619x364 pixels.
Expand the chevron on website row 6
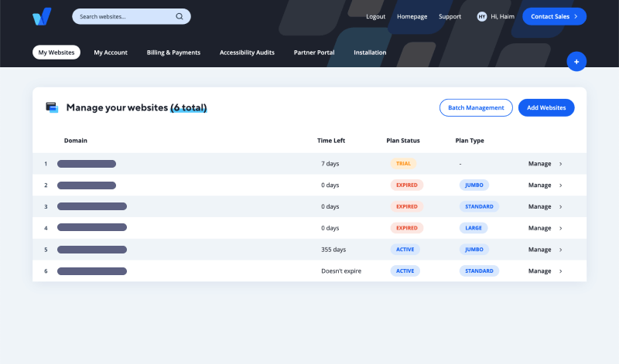click(560, 271)
